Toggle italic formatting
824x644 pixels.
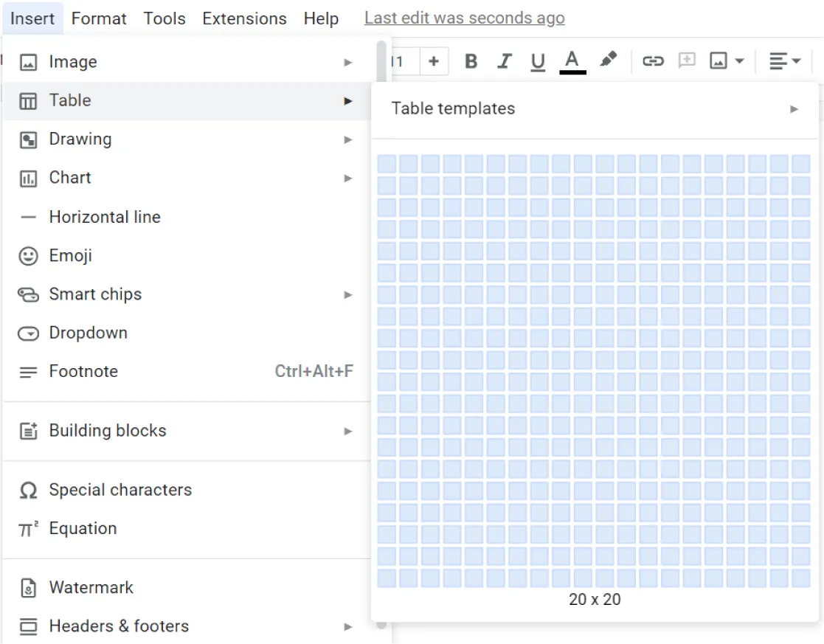pos(505,61)
